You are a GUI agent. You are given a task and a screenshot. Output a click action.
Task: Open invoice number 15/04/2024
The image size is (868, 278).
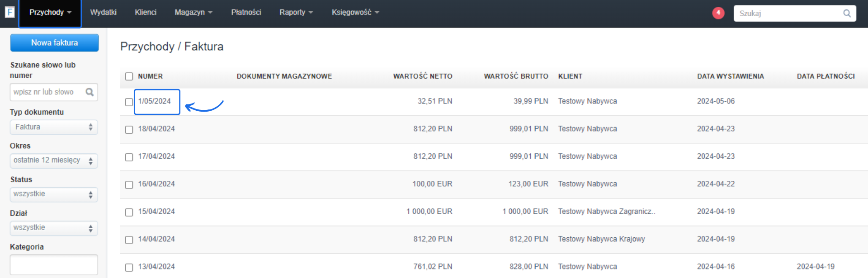(x=156, y=212)
